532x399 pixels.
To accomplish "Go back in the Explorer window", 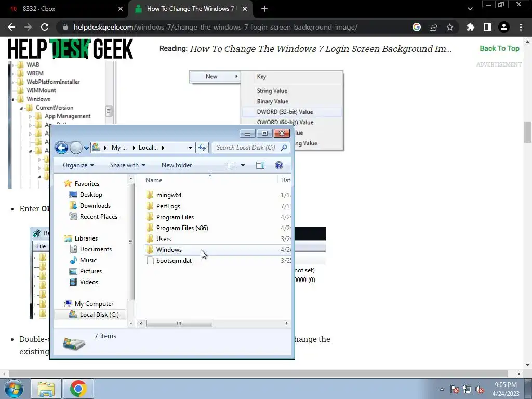I will point(61,148).
